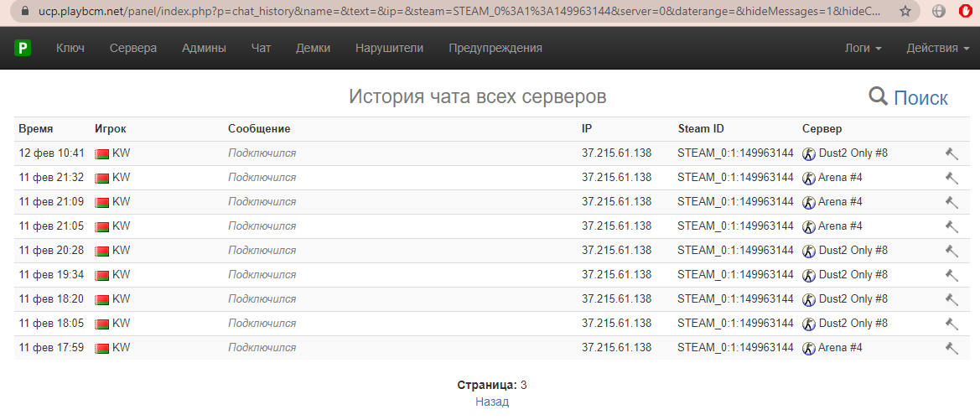The height and width of the screenshot is (420, 980).
Task: Click the red Opera extension icon
Action: pos(965,12)
